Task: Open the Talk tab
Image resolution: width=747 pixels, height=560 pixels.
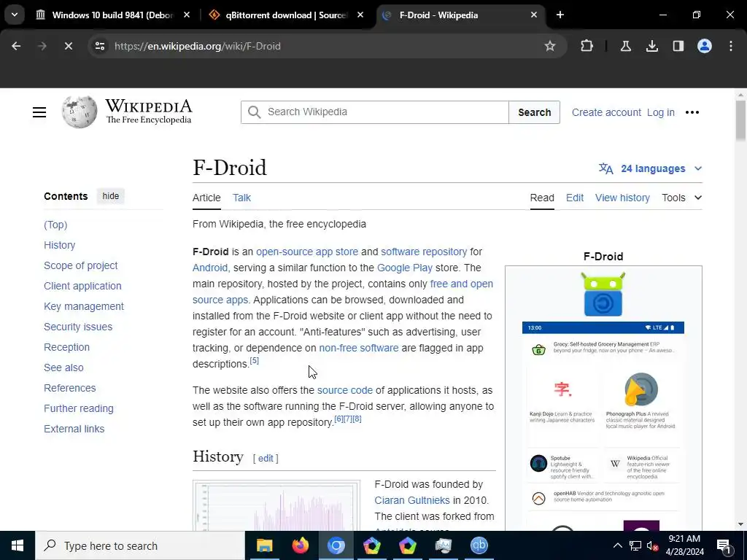Action: point(241,198)
